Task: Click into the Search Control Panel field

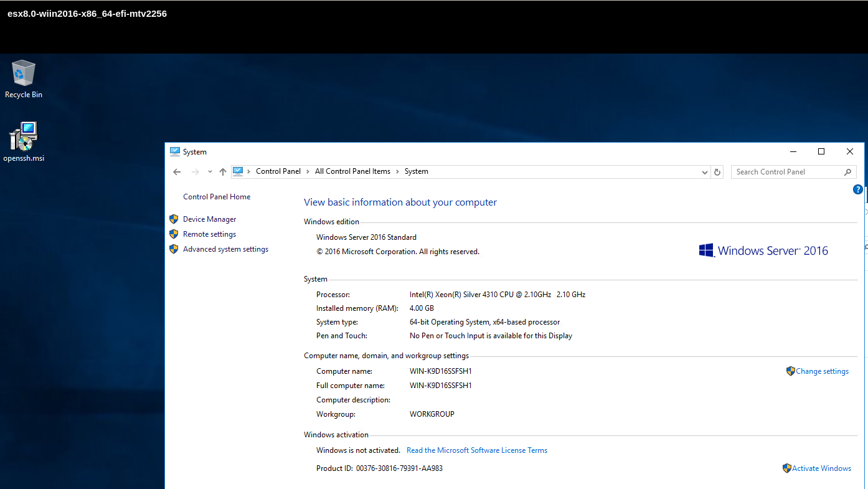Action: (785, 172)
